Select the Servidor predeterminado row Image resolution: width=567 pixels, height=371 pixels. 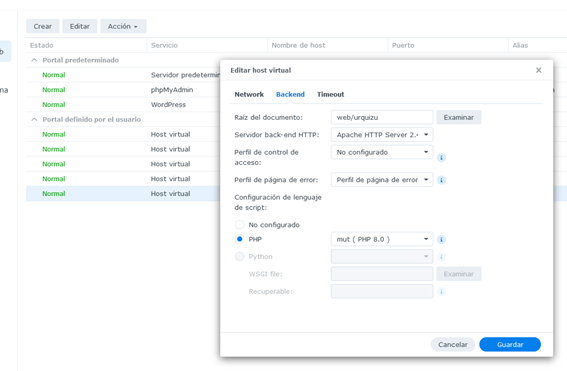[x=123, y=75]
